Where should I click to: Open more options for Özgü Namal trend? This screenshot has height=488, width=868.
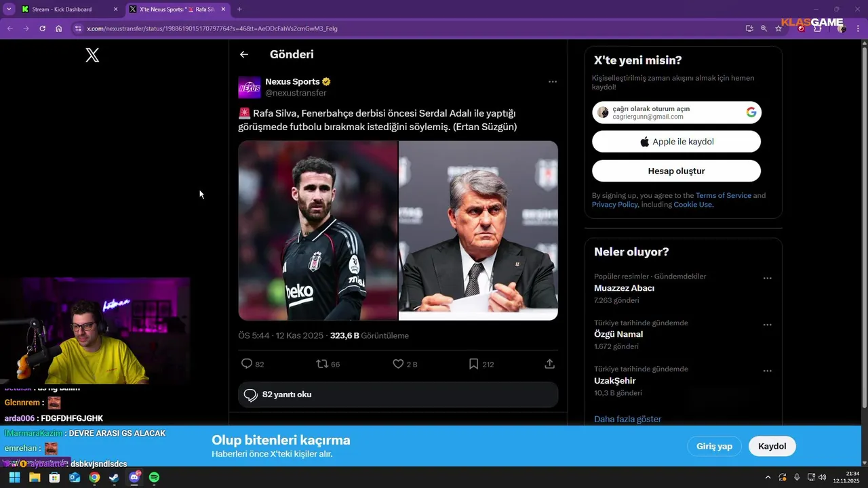point(768,325)
